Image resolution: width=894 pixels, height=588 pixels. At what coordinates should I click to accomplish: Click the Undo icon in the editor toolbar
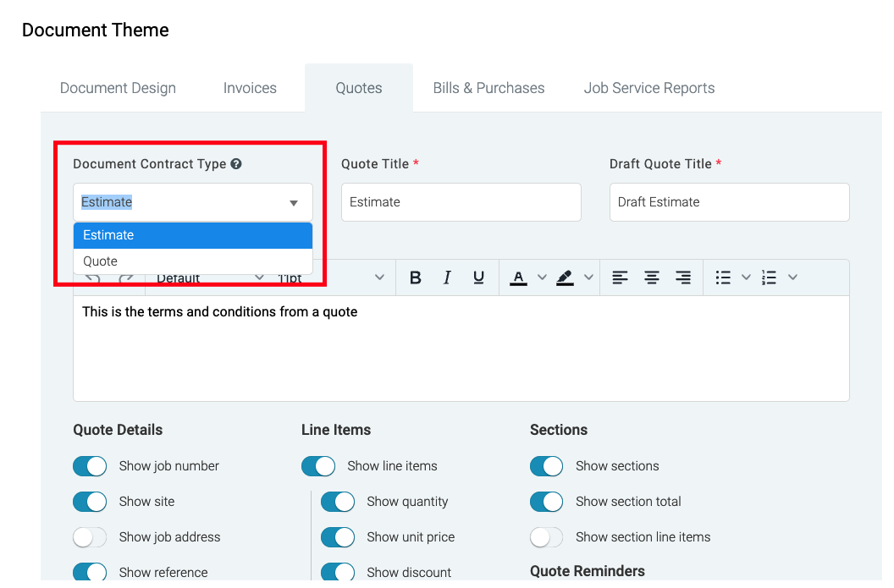click(94, 277)
